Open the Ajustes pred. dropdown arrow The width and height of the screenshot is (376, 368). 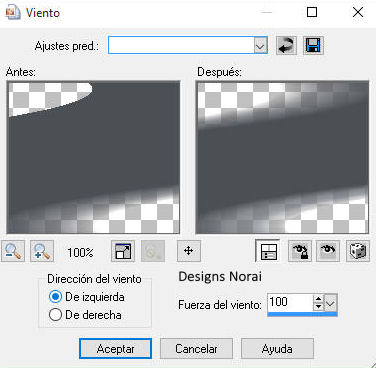click(x=260, y=46)
